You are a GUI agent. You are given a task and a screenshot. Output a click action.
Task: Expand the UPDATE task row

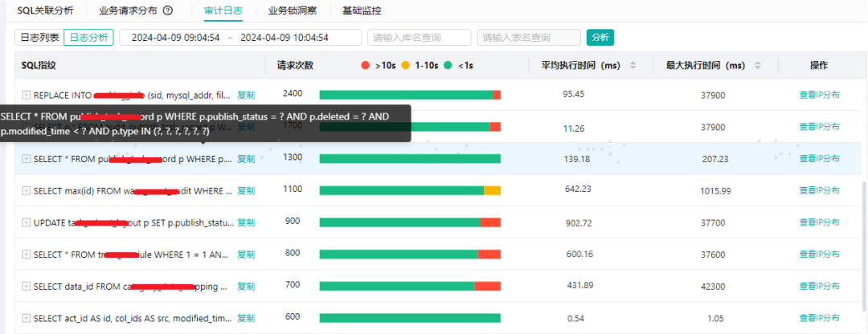click(x=26, y=222)
